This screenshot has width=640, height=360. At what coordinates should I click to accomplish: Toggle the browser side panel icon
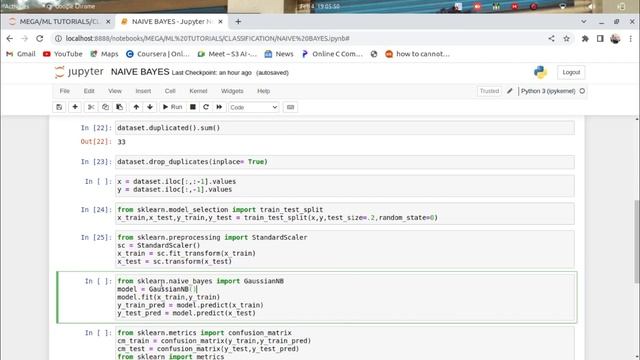pos(600,38)
